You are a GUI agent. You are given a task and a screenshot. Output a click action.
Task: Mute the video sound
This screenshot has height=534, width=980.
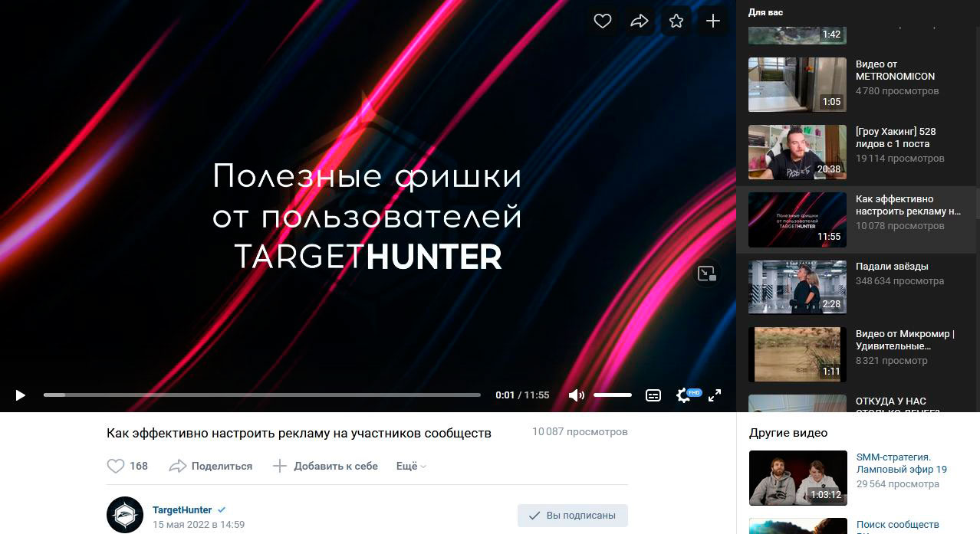[x=576, y=395]
